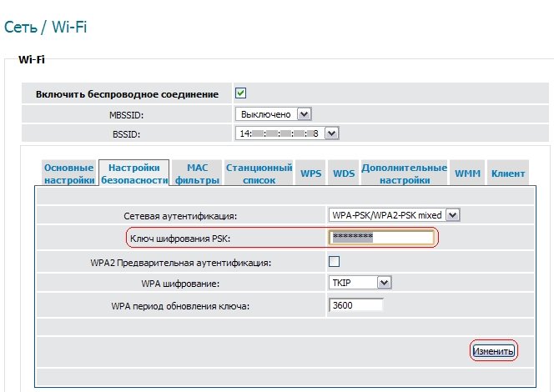Click the 'Ключ шифрования PSK' password field
This screenshot has height=392, width=554.
tap(381, 238)
